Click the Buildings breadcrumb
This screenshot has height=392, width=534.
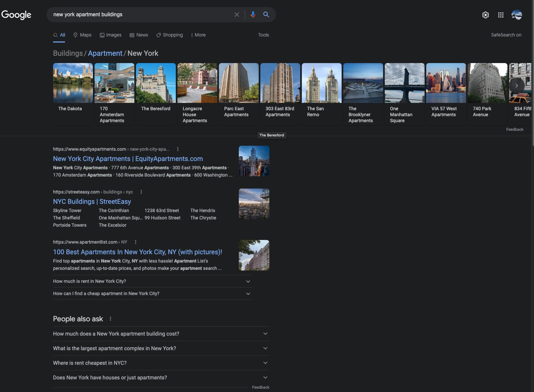point(68,53)
